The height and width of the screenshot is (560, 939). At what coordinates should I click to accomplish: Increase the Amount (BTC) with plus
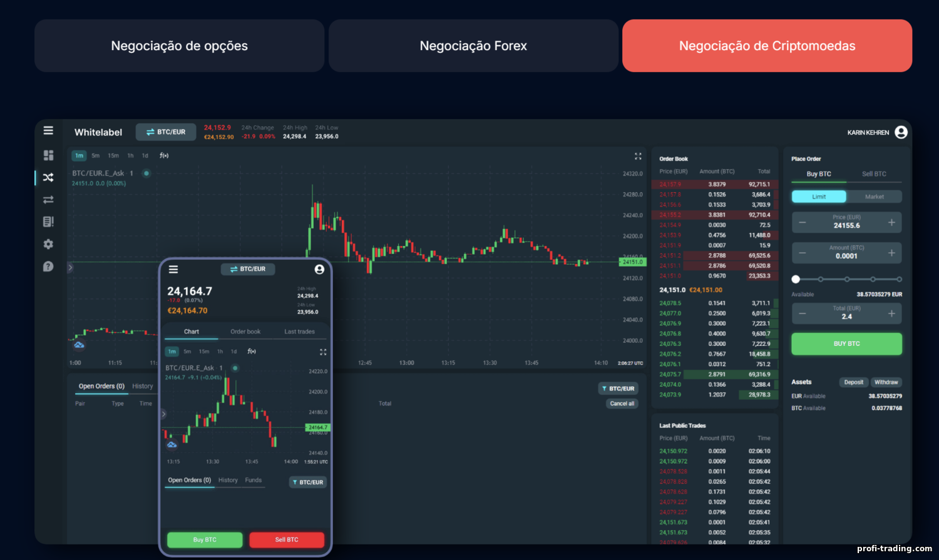[891, 253]
